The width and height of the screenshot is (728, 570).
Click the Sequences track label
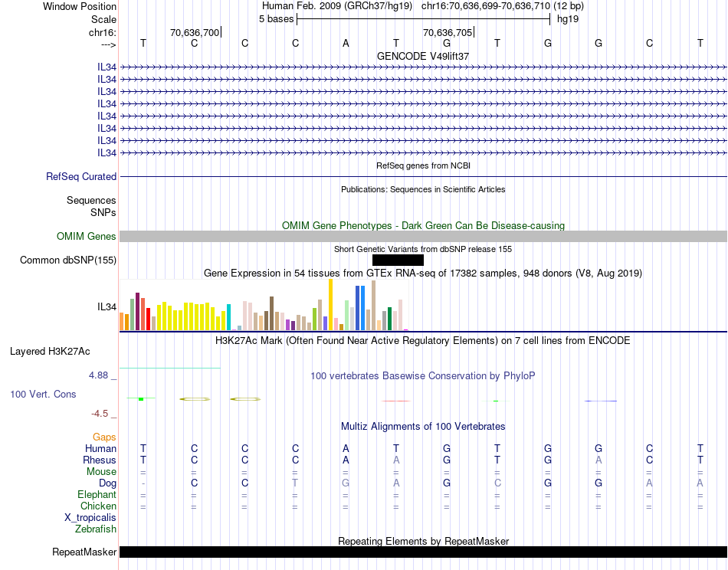point(91,200)
